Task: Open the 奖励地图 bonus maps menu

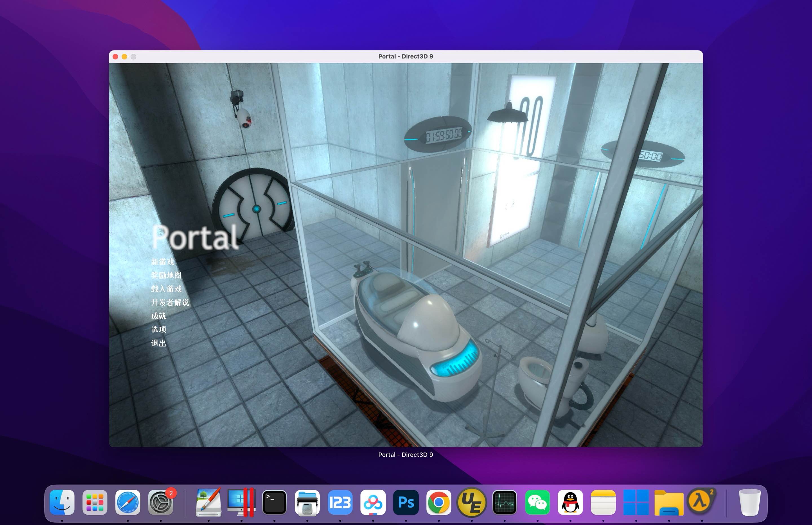Action: (166, 275)
